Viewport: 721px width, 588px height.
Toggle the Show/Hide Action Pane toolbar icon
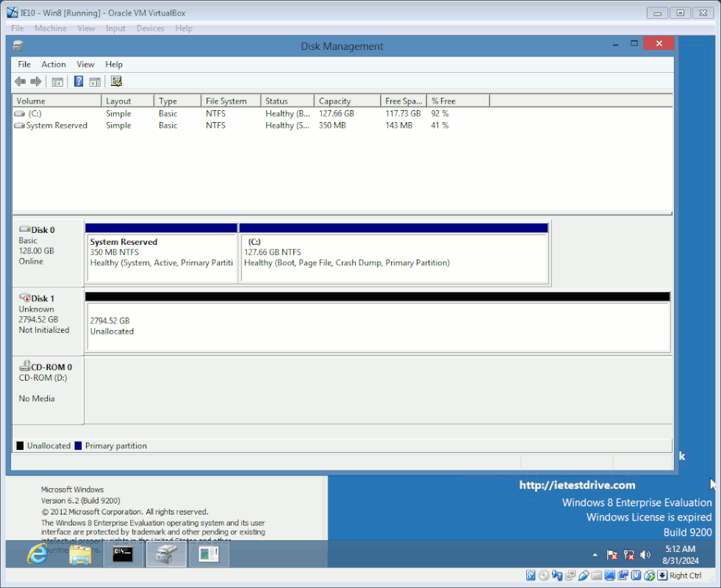tap(96, 82)
